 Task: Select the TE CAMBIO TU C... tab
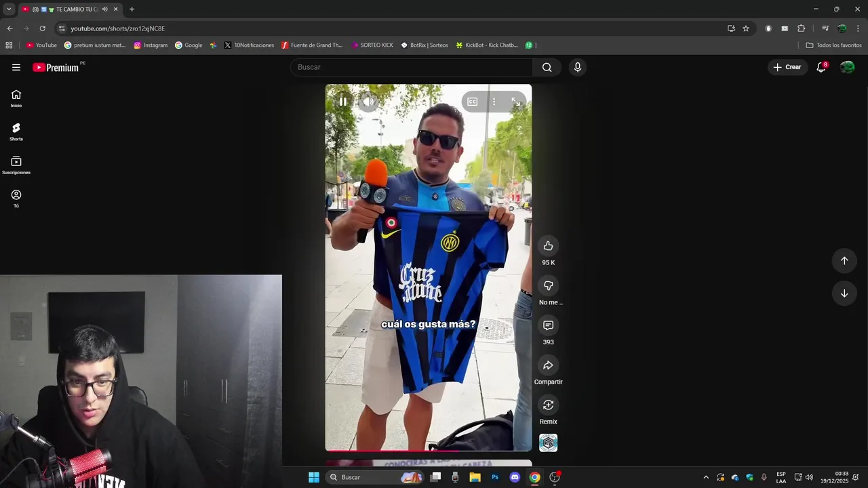[x=71, y=9]
